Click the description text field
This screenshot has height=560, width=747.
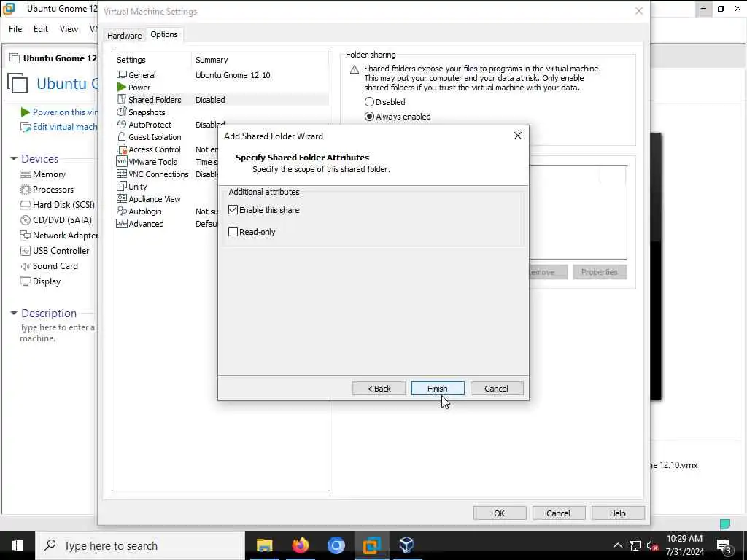click(57, 332)
